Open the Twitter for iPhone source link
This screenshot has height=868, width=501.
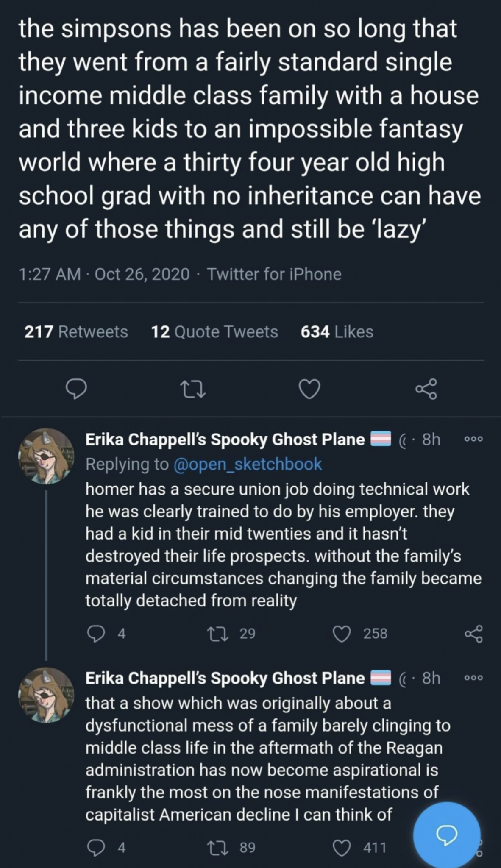[274, 274]
